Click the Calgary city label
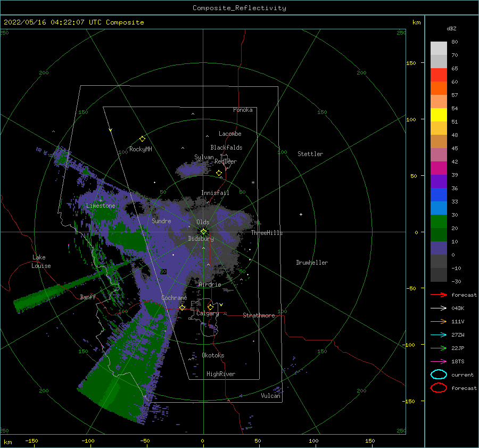Viewport: 479px width, 448px height. (x=208, y=313)
